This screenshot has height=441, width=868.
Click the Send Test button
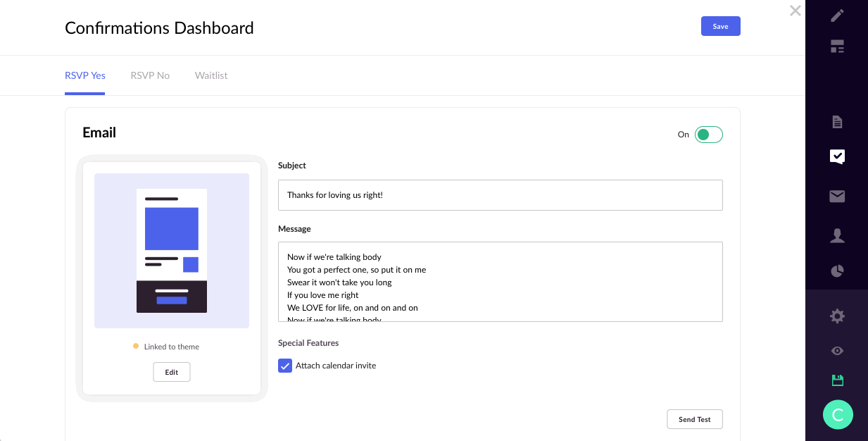click(x=695, y=419)
